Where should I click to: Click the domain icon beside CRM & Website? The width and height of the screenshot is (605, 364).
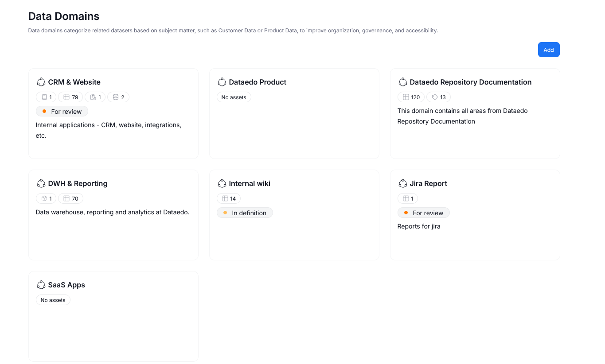pyautogui.click(x=41, y=82)
